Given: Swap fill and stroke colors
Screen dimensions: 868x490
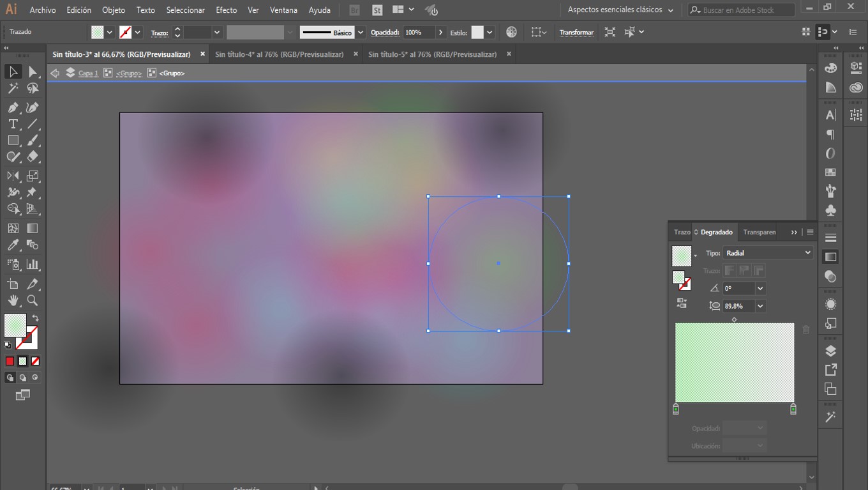Looking at the screenshot, I should click(x=36, y=318).
